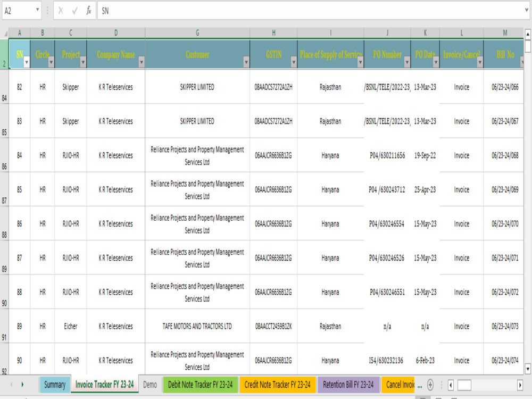This screenshot has width=532, height=399.
Task: Click PO date 19-Sep-22 cell
Action: [425, 155]
